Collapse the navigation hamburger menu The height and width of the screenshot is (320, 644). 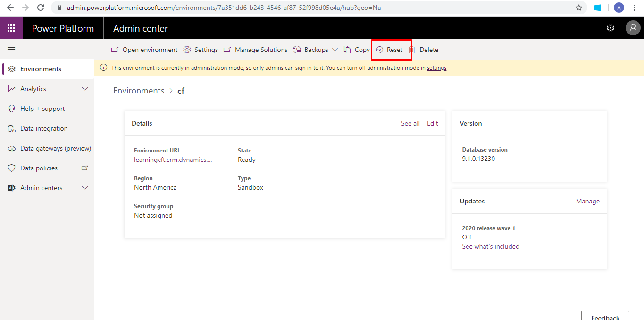pos(11,49)
